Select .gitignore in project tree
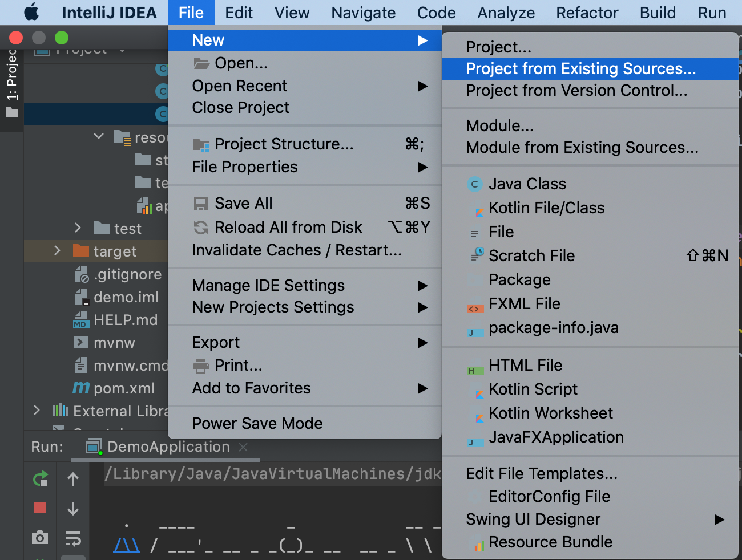 [127, 274]
